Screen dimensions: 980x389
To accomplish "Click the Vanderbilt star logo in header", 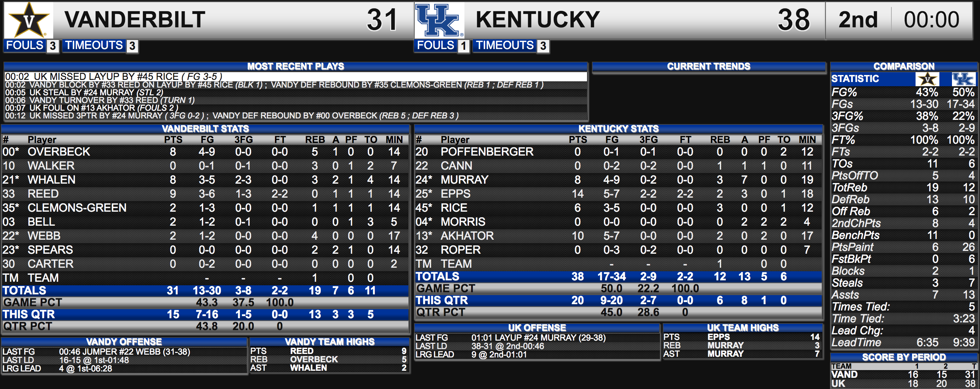I will (x=28, y=20).
